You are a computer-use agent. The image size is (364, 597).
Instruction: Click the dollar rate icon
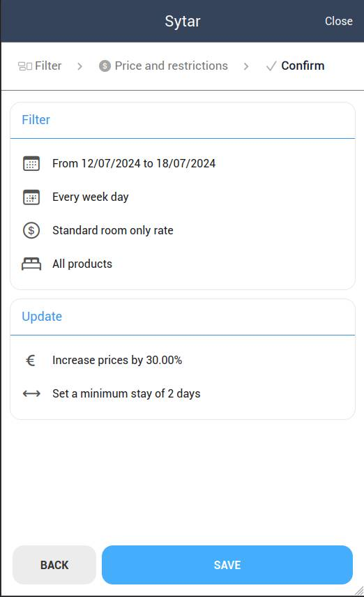[x=31, y=230]
